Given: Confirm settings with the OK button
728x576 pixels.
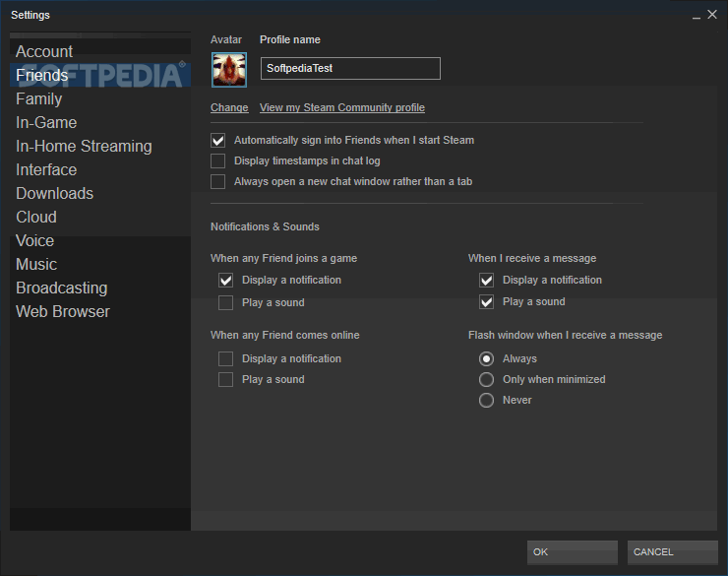Looking at the screenshot, I should 572,552.
